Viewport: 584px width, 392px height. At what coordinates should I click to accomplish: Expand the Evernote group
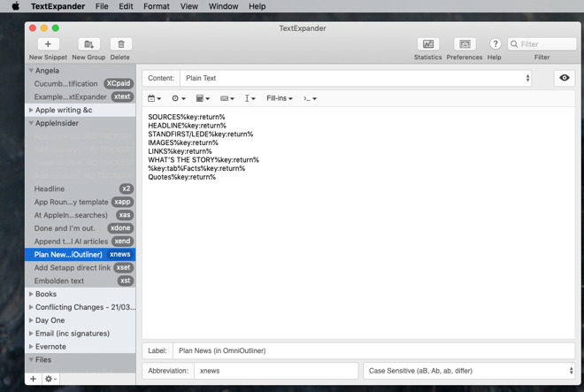coord(31,347)
